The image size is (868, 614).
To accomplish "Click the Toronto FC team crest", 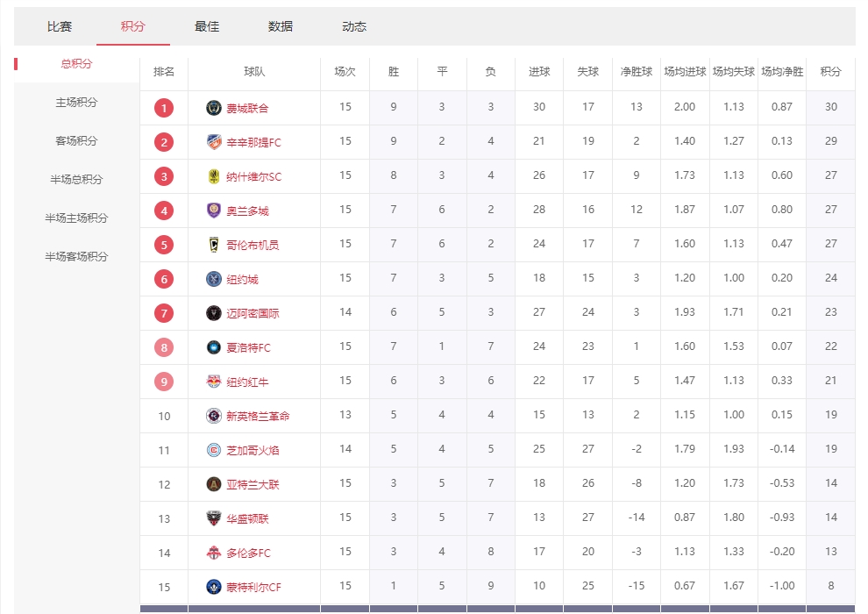I will [x=213, y=553].
